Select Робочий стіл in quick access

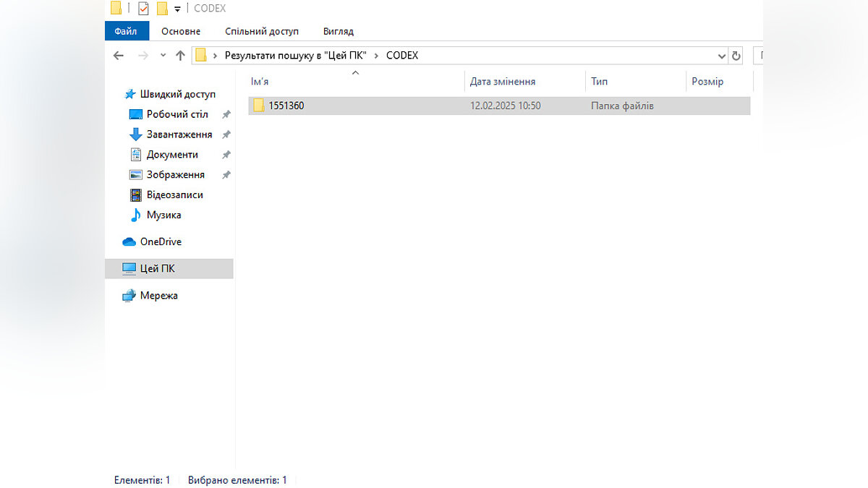[x=176, y=114]
